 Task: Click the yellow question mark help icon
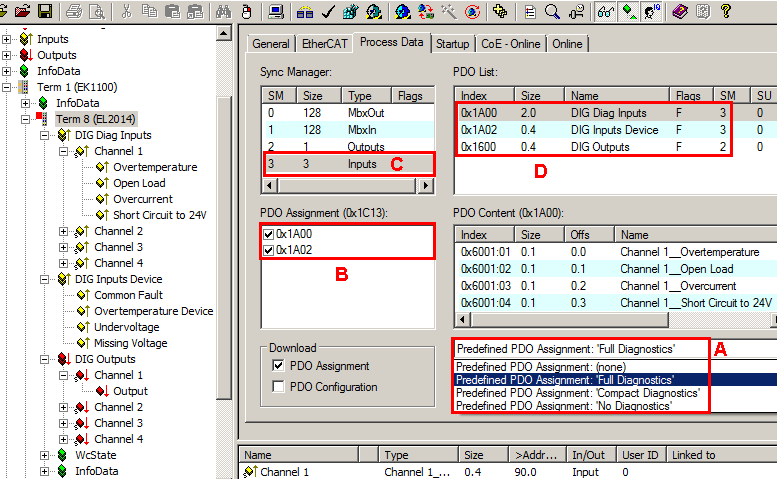click(x=725, y=11)
